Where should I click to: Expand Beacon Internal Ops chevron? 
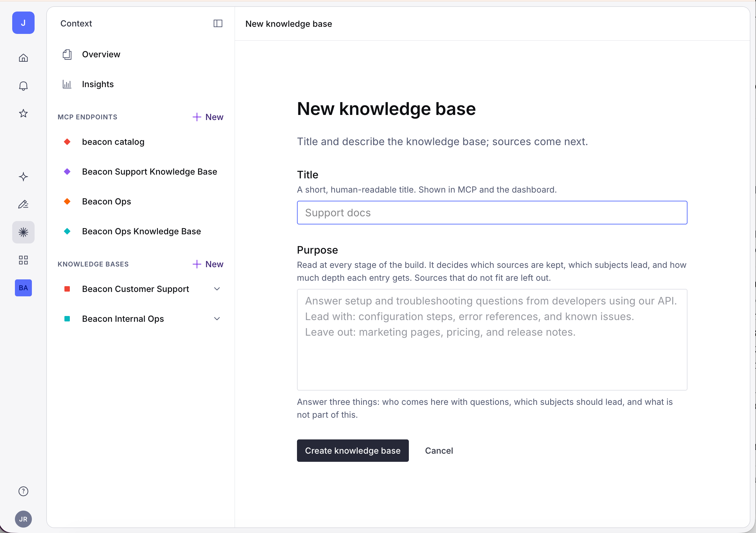tap(217, 319)
